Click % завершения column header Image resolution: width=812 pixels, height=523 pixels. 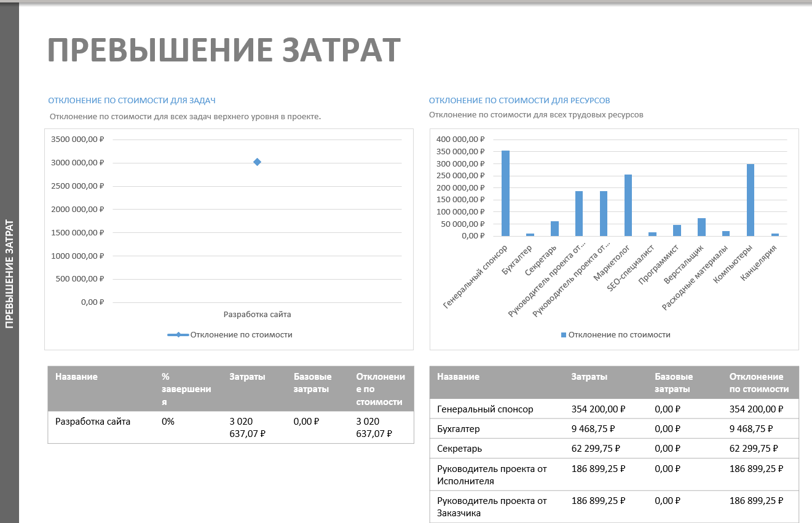186,389
